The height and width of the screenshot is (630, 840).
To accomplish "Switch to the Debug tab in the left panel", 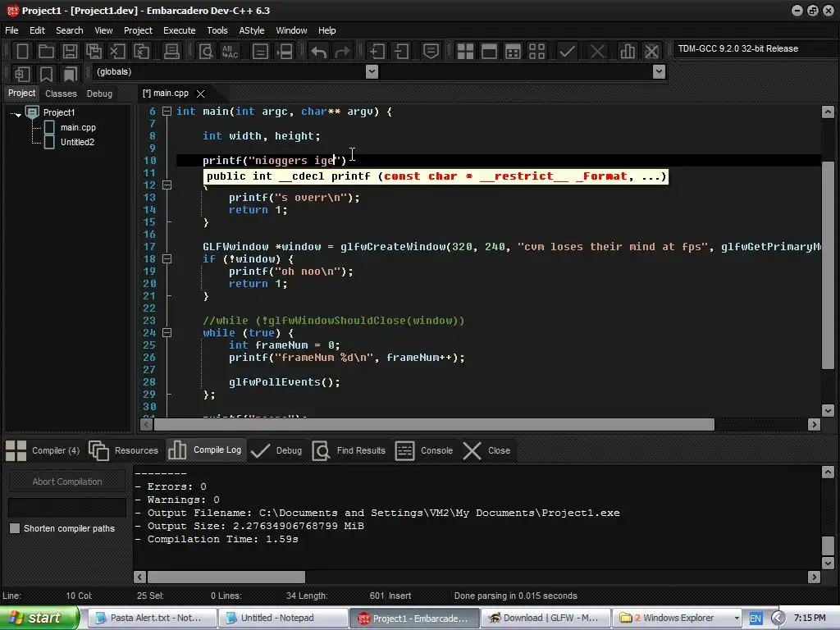I will [x=99, y=94].
